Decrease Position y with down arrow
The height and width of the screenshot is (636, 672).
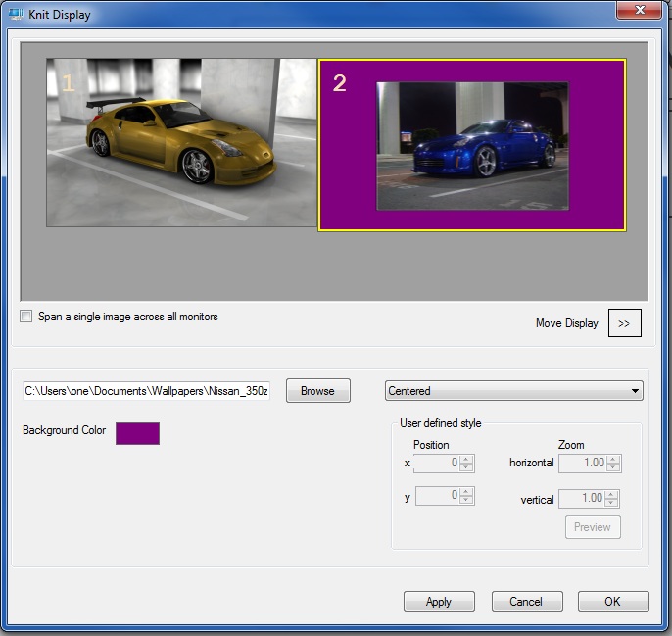click(x=466, y=500)
